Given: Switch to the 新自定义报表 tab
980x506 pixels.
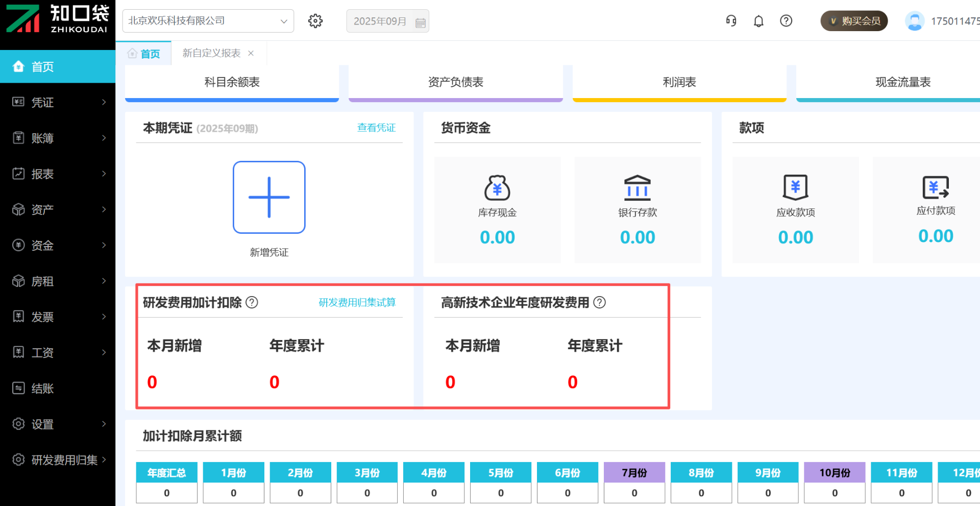Looking at the screenshot, I should pyautogui.click(x=211, y=53).
